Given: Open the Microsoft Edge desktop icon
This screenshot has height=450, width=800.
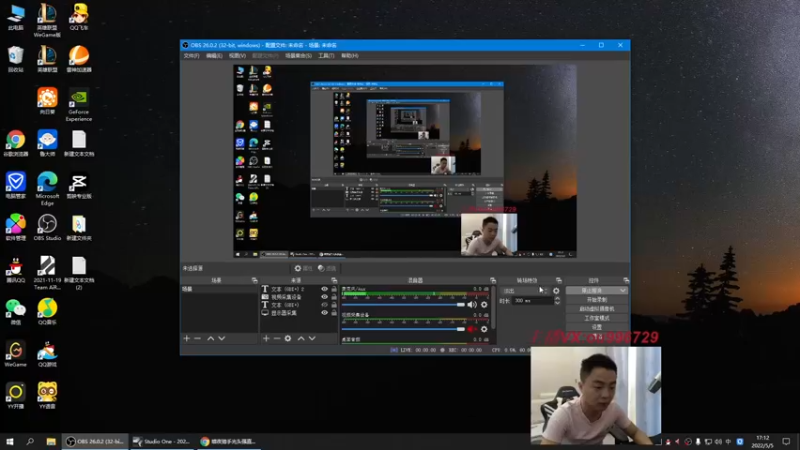Looking at the screenshot, I should [x=47, y=189].
